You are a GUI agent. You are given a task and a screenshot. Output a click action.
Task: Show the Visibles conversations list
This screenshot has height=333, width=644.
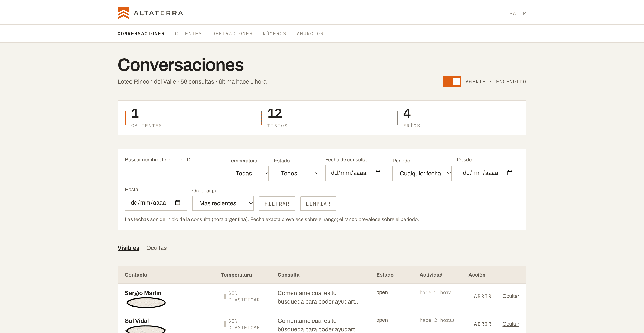click(x=128, y=248)
